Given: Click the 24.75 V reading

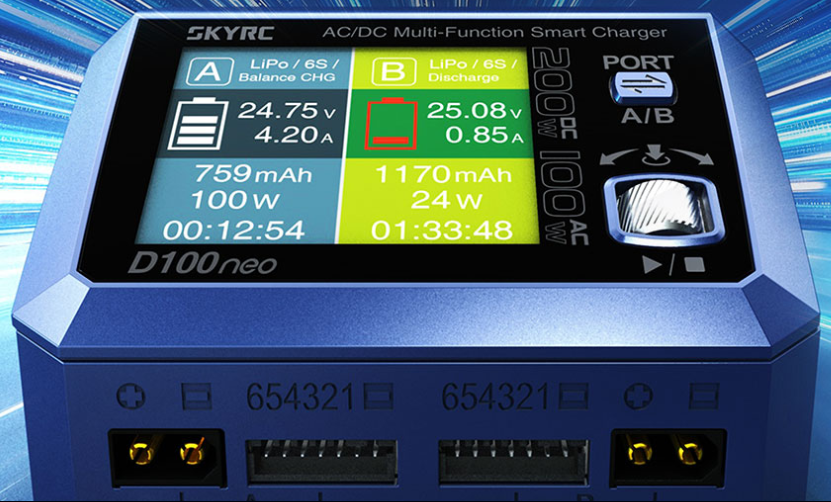Looking at the screenshot, I should (287, 111).
